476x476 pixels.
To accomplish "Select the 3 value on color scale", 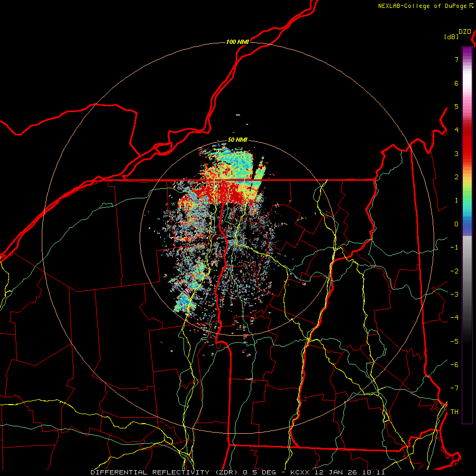I will [x=456, y=153].
